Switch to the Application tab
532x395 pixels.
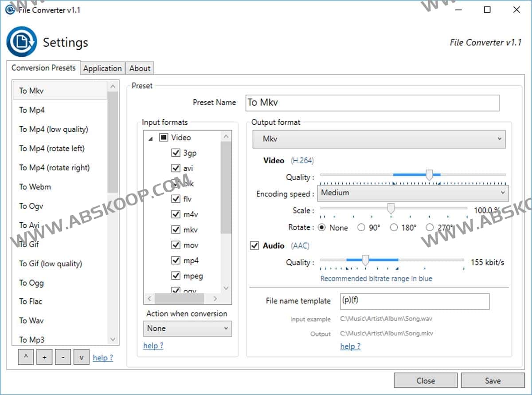[102, 68]
